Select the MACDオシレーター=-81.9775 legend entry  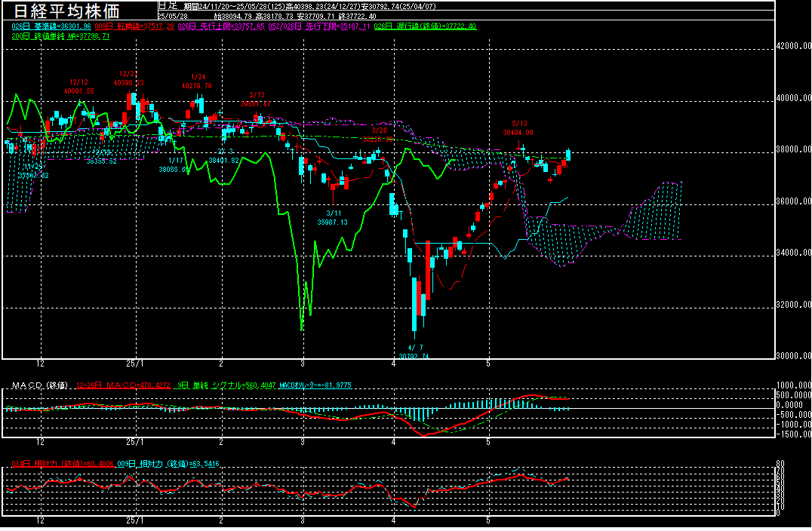click(315, 385)
